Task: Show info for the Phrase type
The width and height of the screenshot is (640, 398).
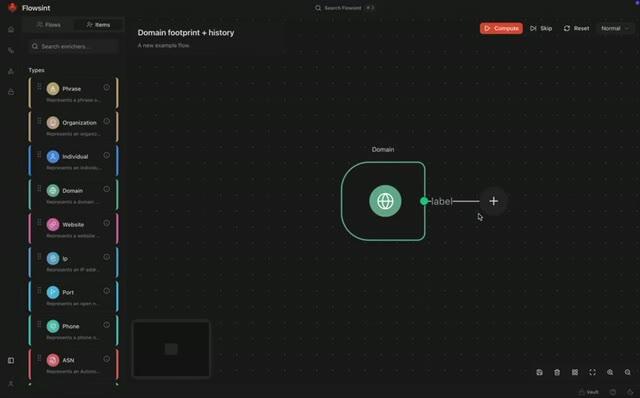Action: click(107, 87)
